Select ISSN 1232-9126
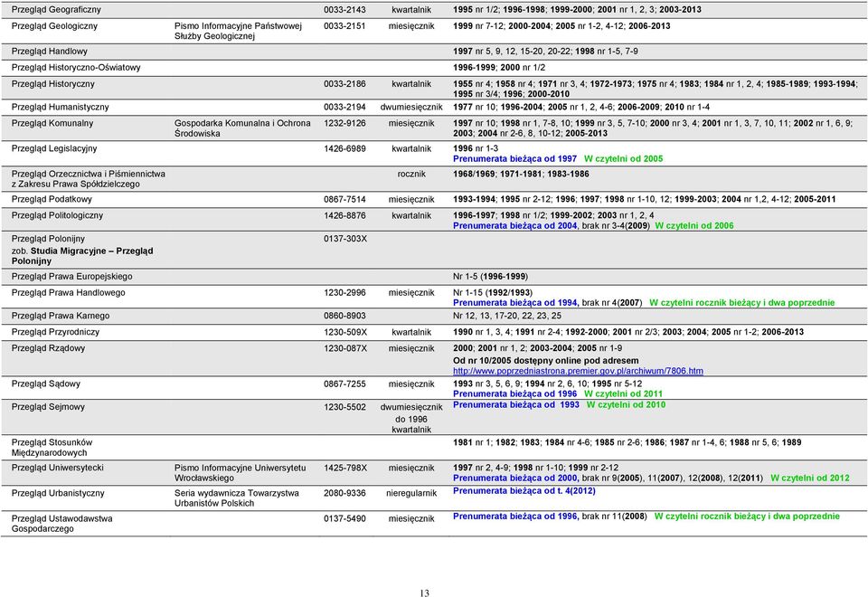868x597 pixels. pyautogui.click(x=344, y=124)
